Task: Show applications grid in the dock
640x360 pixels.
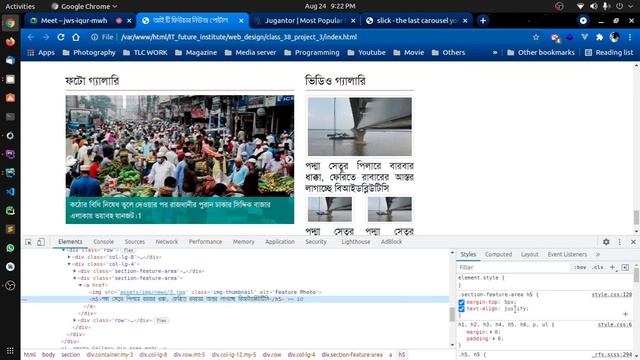Action: pos(10,351)
